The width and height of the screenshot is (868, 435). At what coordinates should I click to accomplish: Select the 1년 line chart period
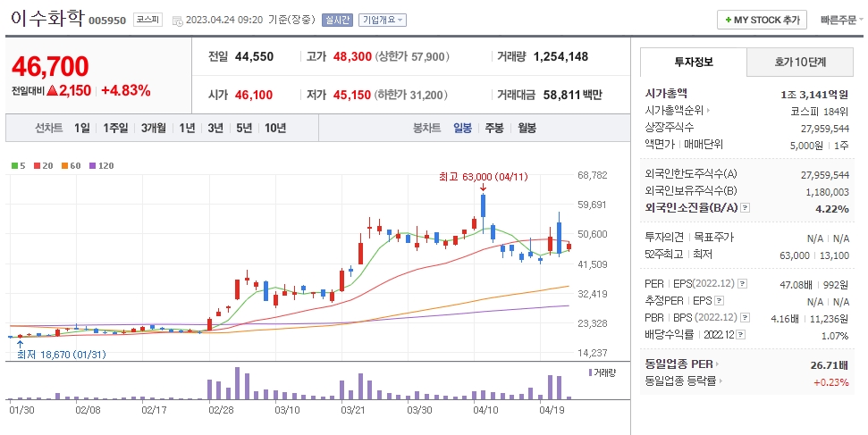pyautogui.click(x=187, y=128)
